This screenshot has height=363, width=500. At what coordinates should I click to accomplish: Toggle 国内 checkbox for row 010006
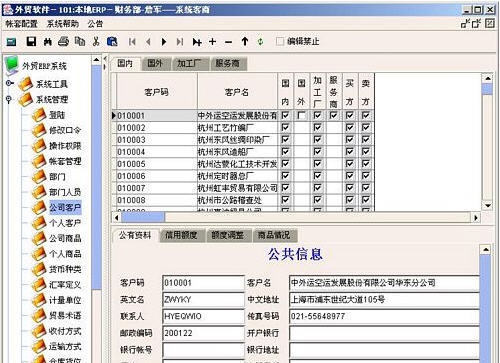tap(285, 176)
